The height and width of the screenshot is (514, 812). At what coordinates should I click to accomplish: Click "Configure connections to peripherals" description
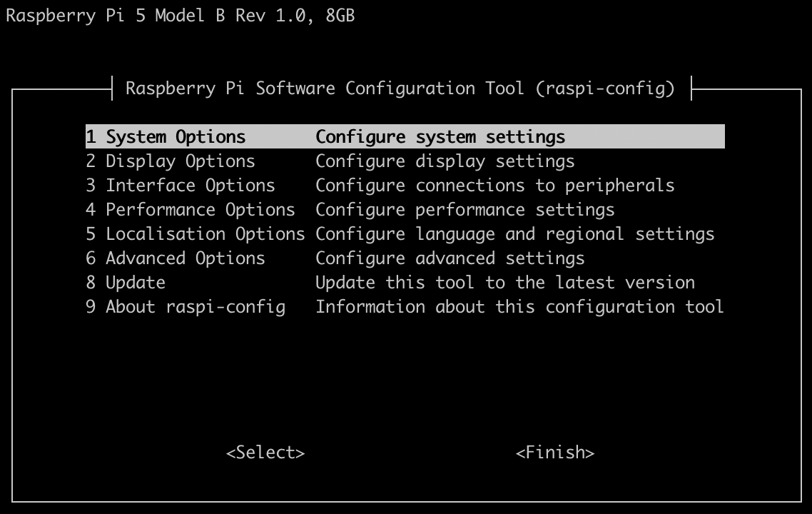(x=495, y=186)
